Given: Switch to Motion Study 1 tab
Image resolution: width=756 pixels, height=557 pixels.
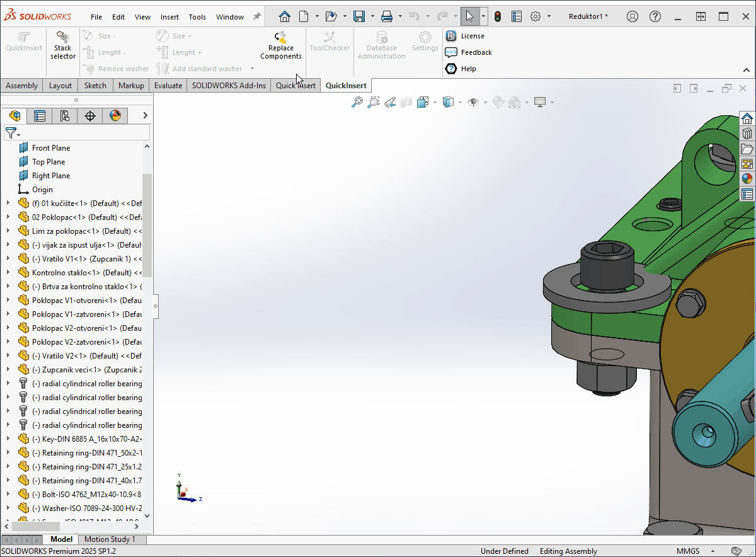Looking at the screenshot, I should pos(110,539).
